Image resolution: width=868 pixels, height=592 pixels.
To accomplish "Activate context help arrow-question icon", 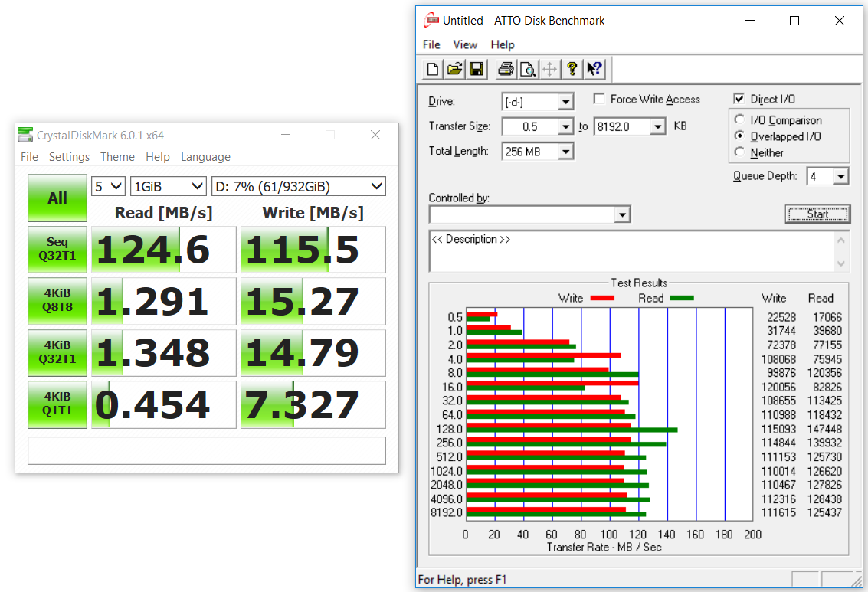I will click(594, 69).
